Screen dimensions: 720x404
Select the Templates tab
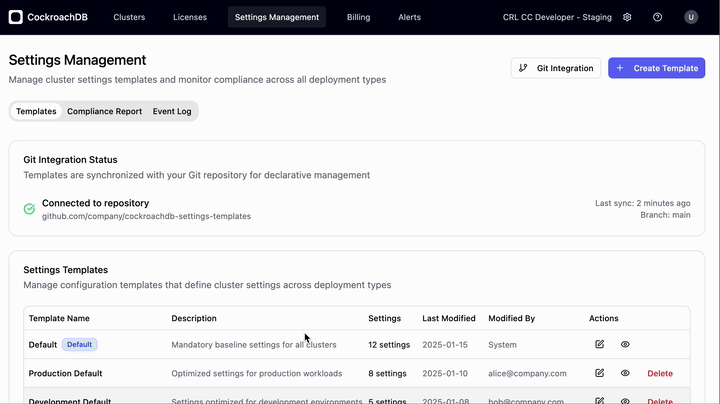coord(36,111)
